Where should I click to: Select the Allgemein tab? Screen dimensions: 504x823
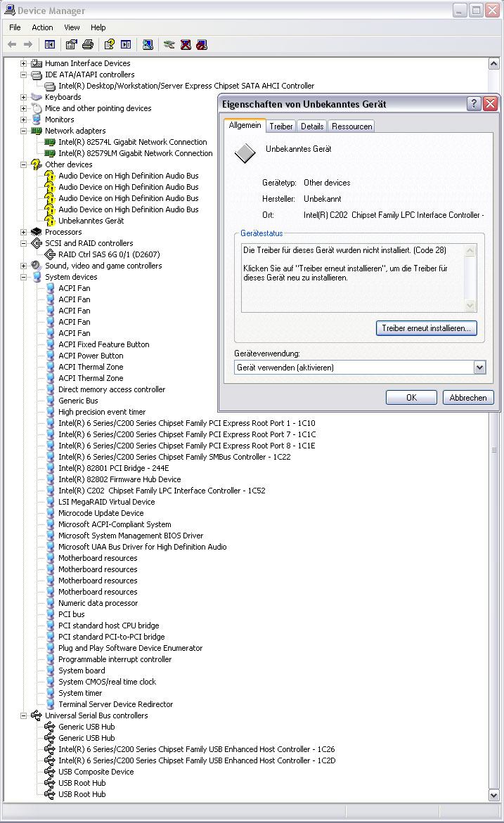pyautogui.click(x=245, y=125)
